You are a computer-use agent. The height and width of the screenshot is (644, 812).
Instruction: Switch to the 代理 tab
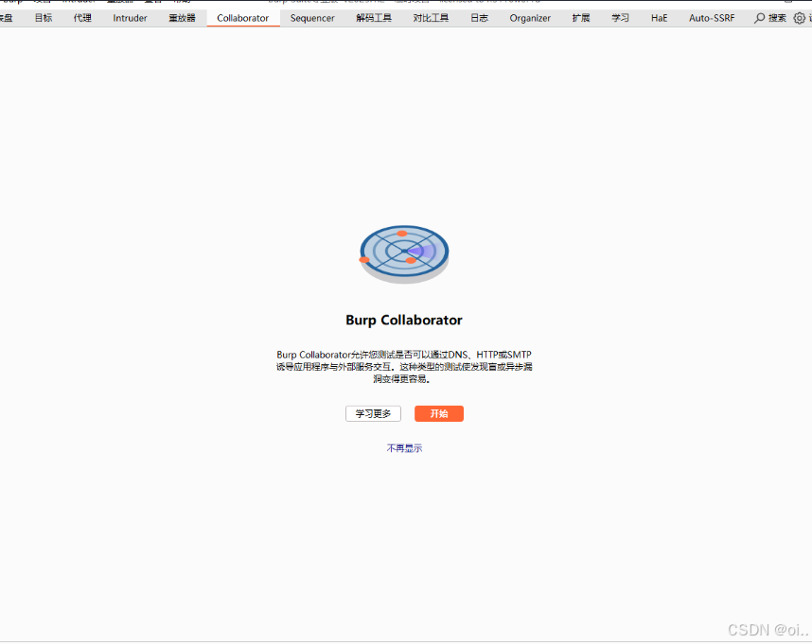tap(82, 18)
